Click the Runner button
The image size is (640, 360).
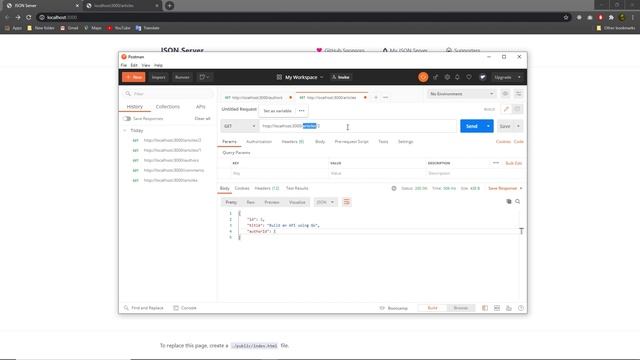click(x=182, y=77)
